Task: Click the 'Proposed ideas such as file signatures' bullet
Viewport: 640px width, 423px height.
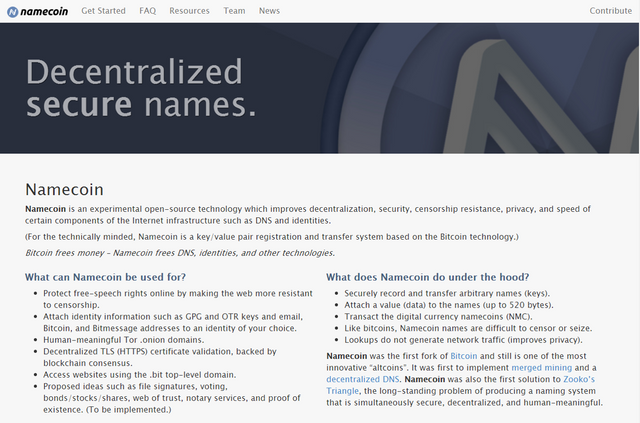Action: 172,398
